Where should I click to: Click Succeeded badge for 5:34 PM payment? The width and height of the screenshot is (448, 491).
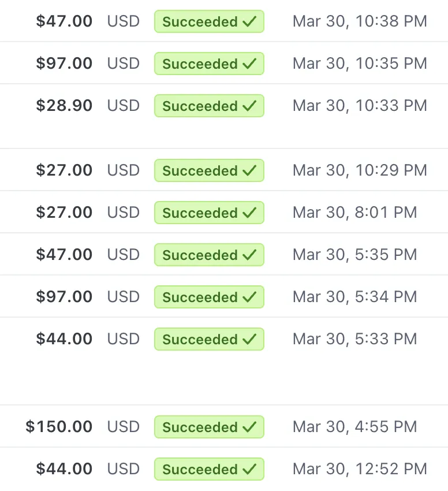coord(209,297)
